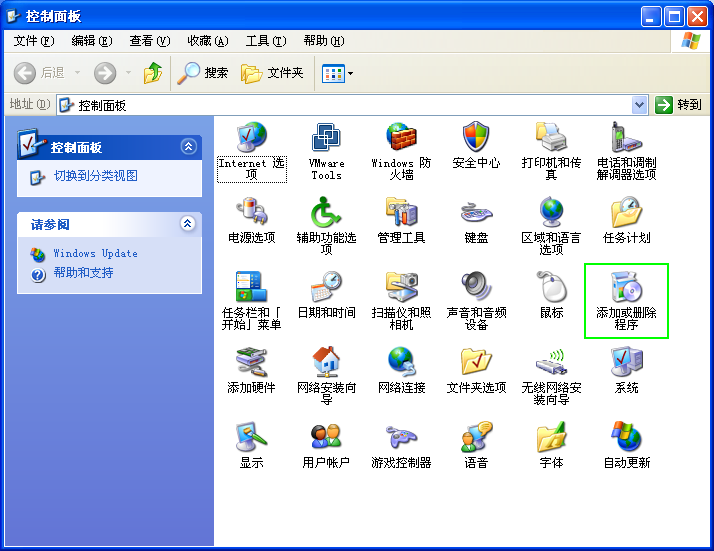The image size is (714, 551).
Task: Open the 文件(F) menu
Action: click(x=34, y=41)
